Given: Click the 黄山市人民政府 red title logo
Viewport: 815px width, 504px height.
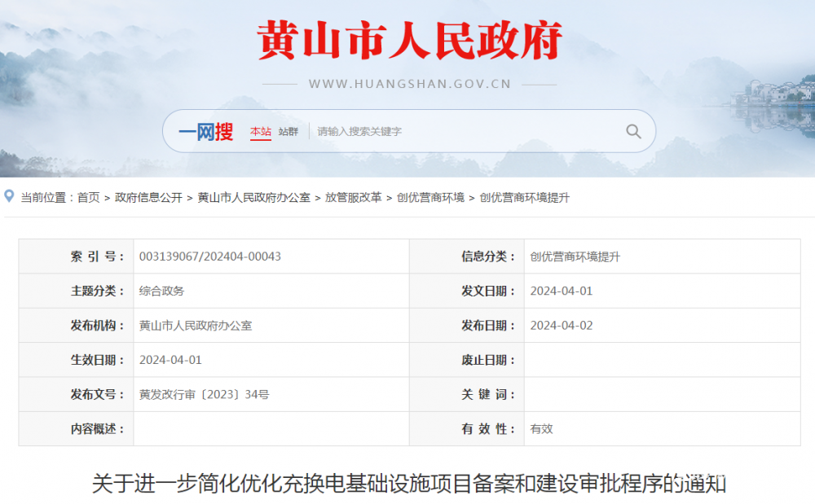Looking at the screenshot, I should pyautogui.click(x=410, y=41).
